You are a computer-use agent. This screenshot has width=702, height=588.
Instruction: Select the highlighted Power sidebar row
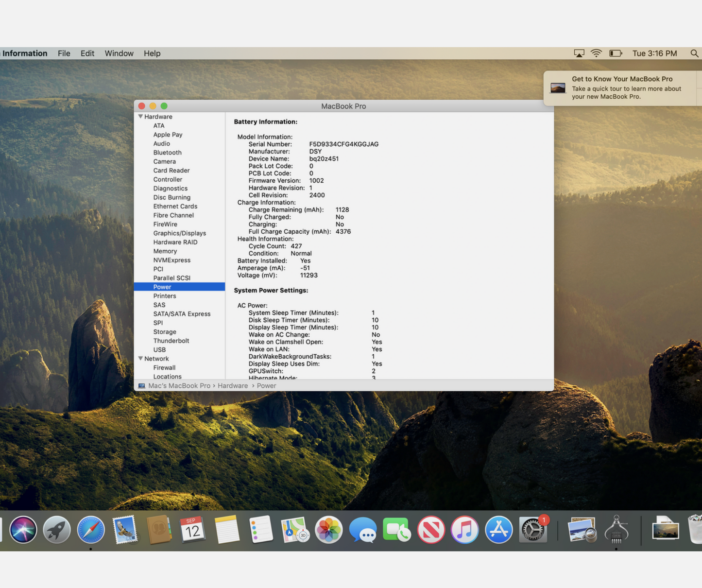pos(179,287)
